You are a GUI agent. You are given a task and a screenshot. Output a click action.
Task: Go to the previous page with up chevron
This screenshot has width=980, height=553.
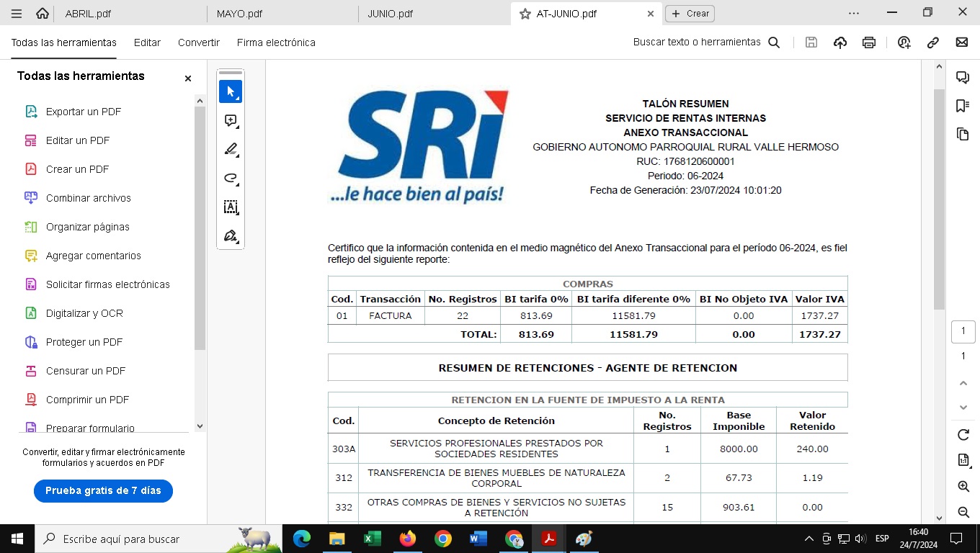coord(963,383)
